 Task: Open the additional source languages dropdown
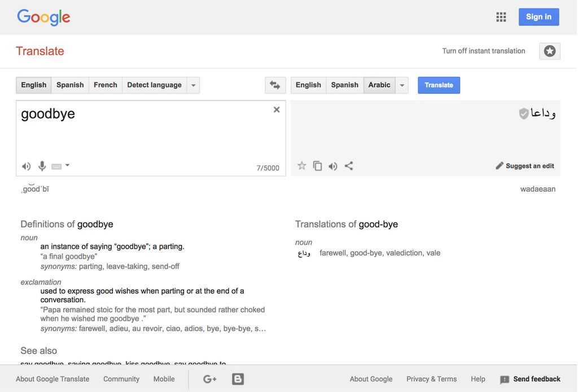coord(192,85)
